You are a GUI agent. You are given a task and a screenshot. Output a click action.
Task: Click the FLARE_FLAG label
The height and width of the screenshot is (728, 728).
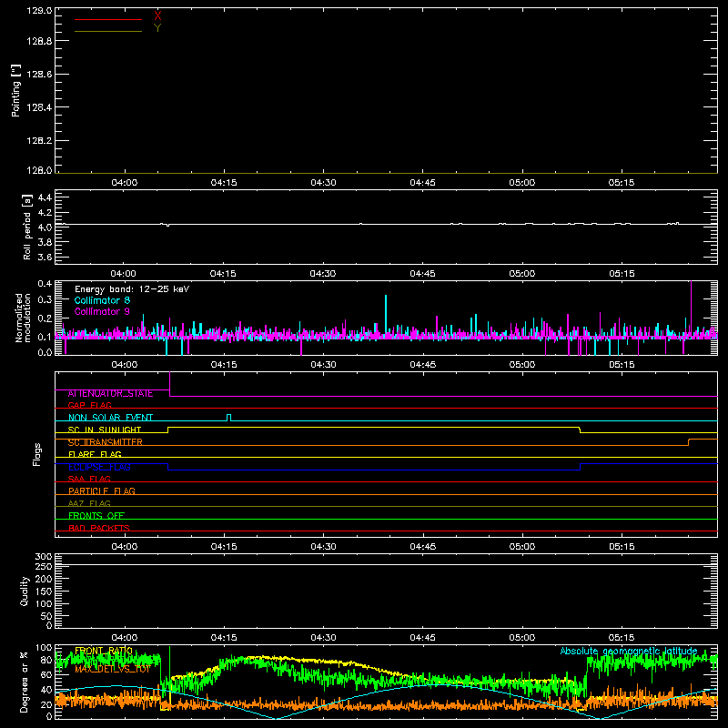(95, 454)
